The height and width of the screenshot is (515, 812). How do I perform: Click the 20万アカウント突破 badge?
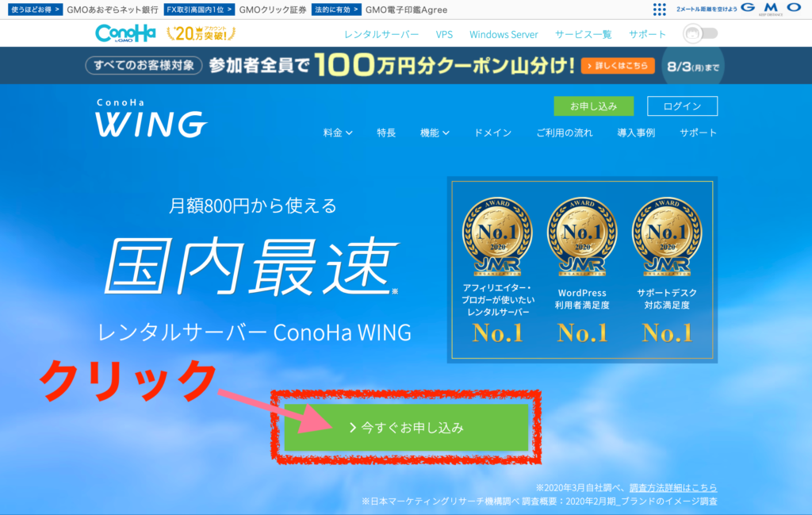point(201,33)
